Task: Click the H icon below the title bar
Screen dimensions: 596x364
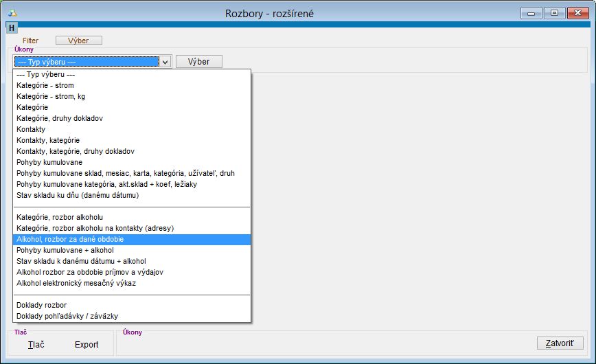Action: (12, 28)
